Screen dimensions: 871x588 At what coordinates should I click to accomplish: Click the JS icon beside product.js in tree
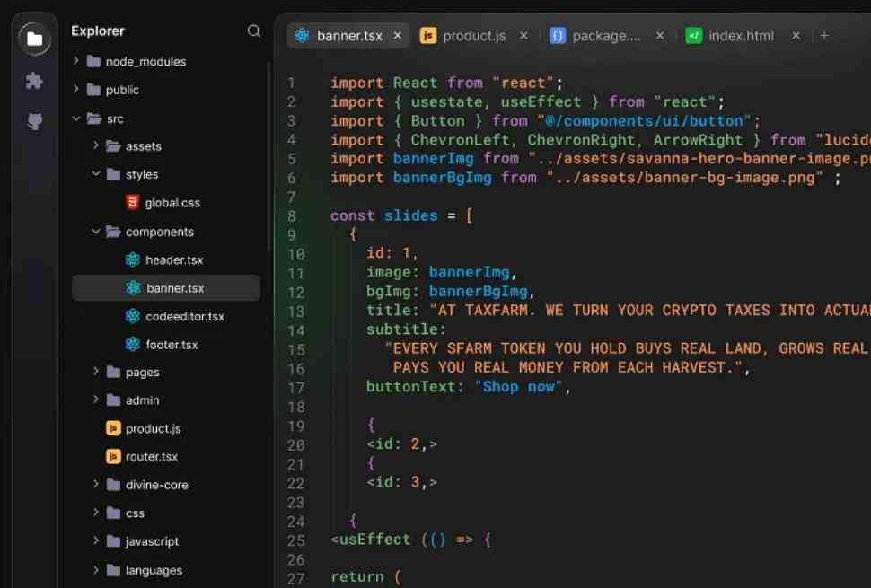[113, 428]
